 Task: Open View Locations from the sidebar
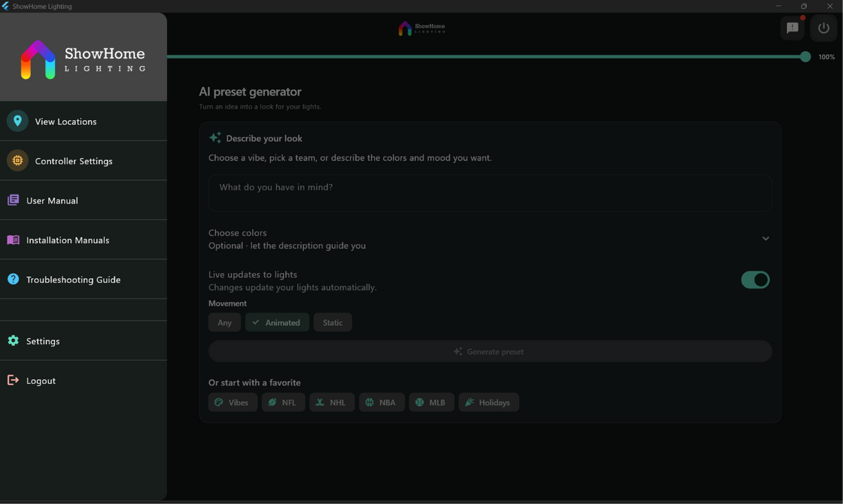[84, 121]
